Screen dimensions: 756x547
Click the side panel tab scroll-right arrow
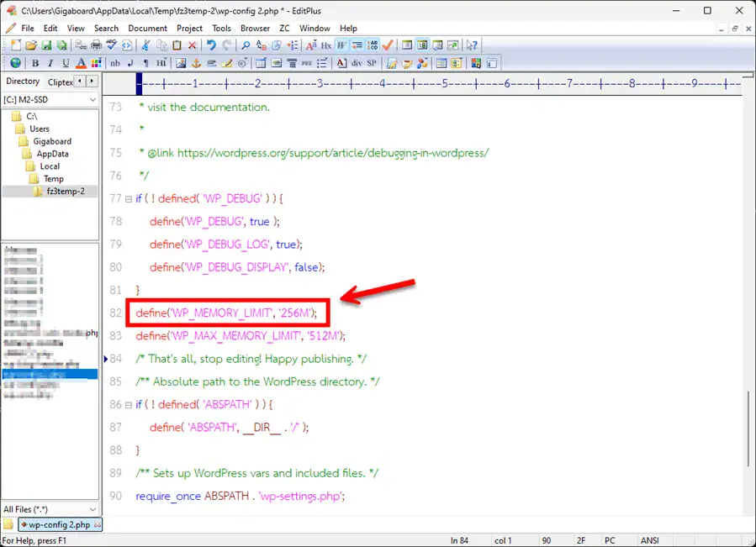[x=92, y=82]
